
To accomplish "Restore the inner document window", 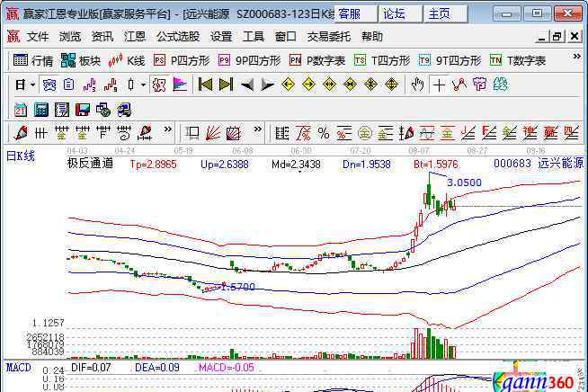I will pos(557,36).
